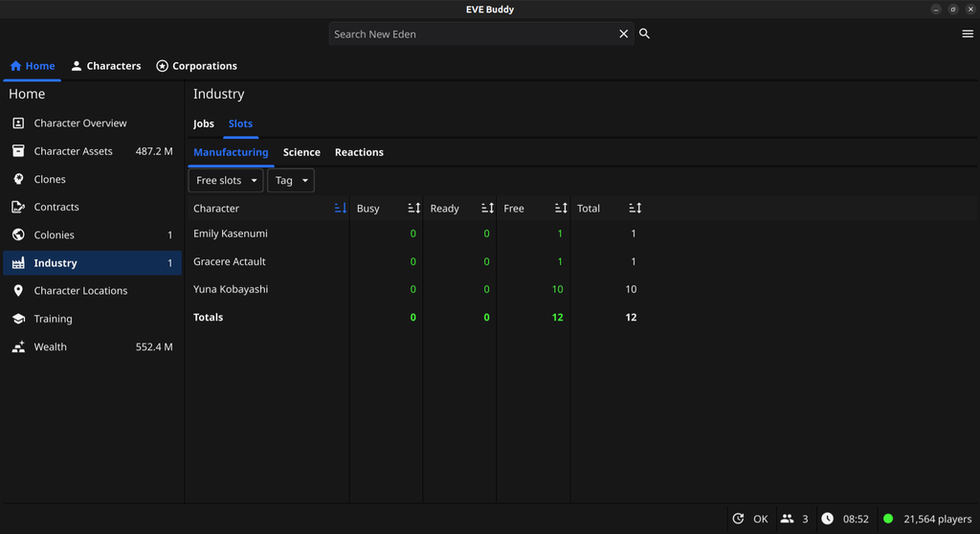This screenshot has height=534, width=980.
Task: Open Character Locations page
Action: click(x=93, y=291)
